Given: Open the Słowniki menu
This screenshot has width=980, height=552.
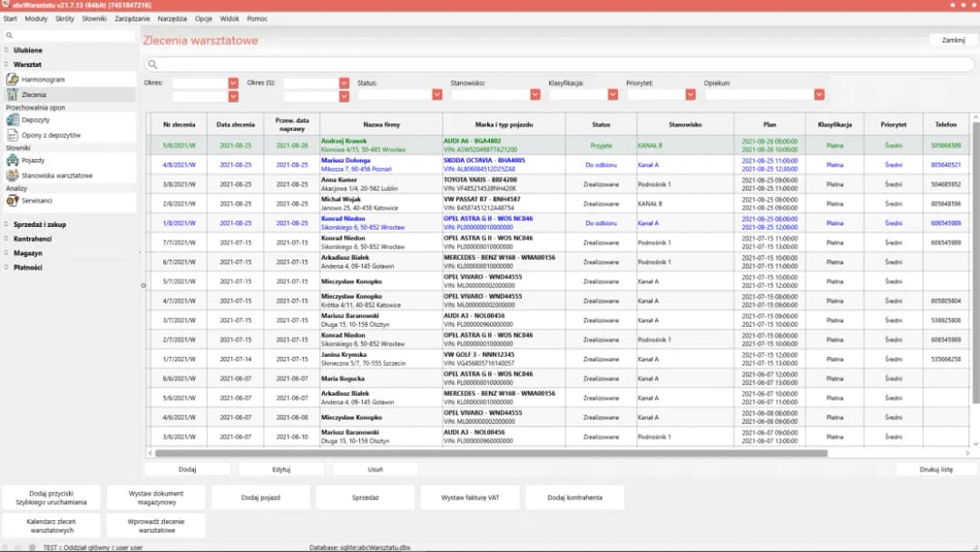Looking at the screenshot, I should click(x=93, y=18).
